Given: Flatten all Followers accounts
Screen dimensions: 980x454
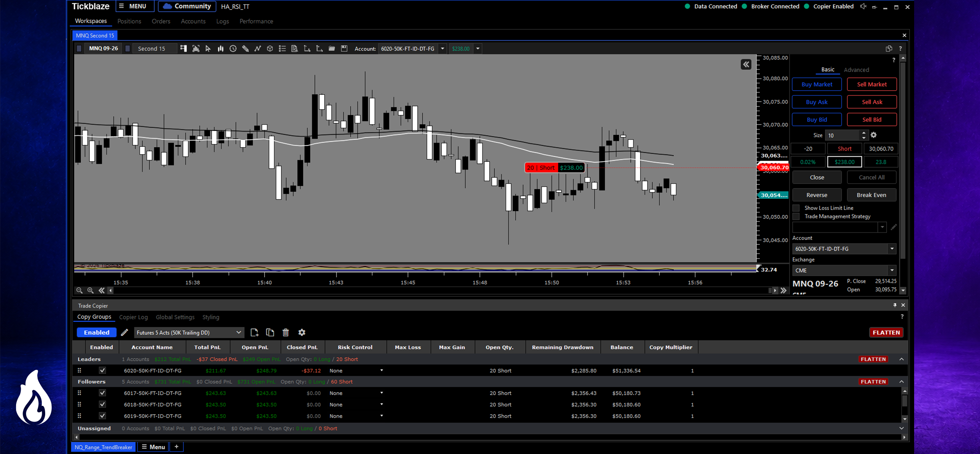Looking at the screenshot, I should pyautogui.click(x=873, y=382).
